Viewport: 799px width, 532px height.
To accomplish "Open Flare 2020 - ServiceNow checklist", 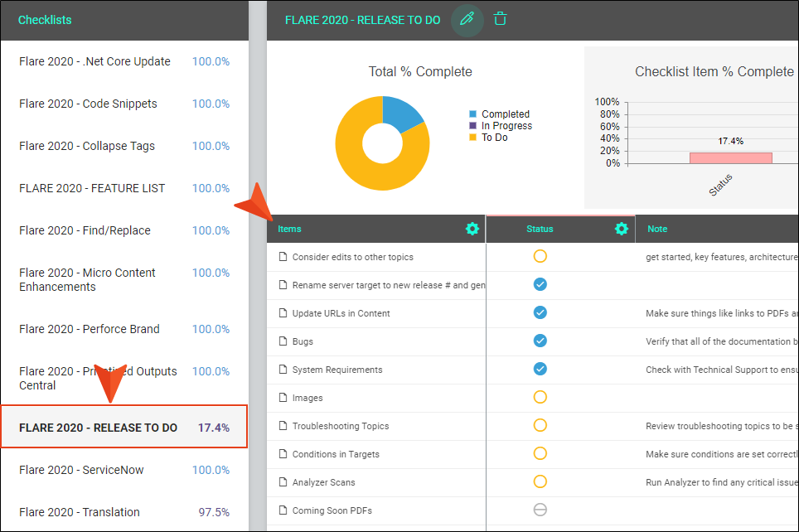I will tap(124, 470).
